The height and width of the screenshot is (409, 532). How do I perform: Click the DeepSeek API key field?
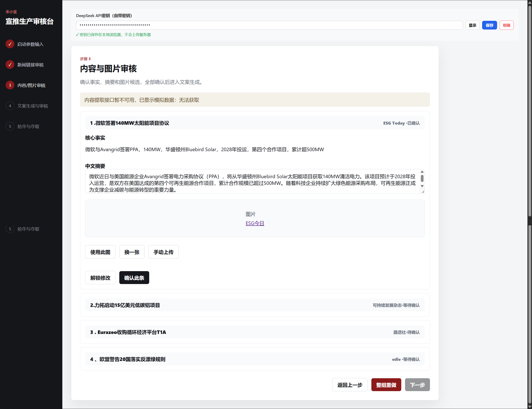tap(269, 25)
